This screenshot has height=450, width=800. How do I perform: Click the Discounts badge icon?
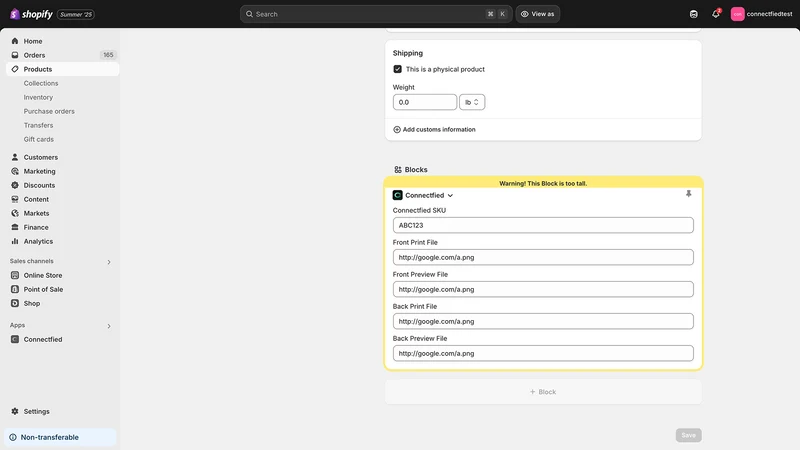click(x=15, y=185)
